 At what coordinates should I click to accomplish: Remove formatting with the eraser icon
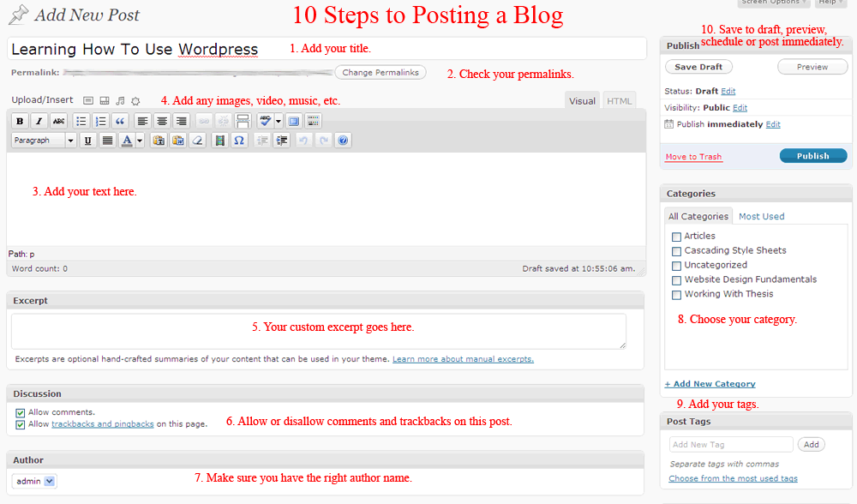(x=197, y=141)
